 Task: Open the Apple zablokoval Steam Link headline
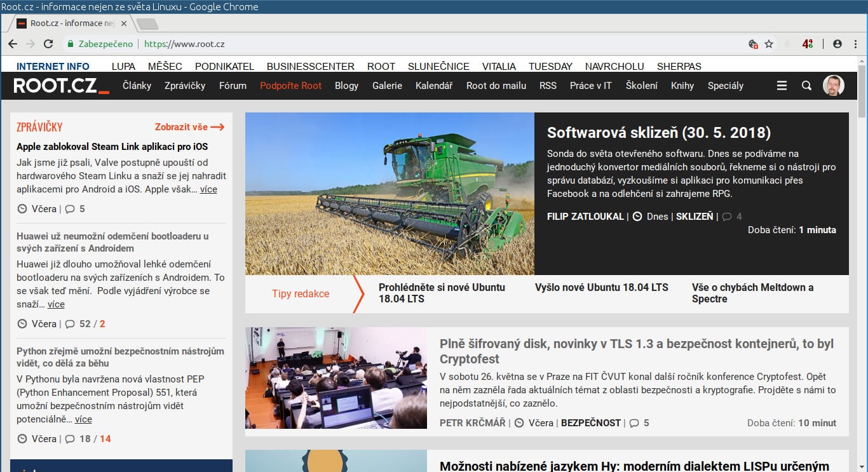tap(112, 147)
